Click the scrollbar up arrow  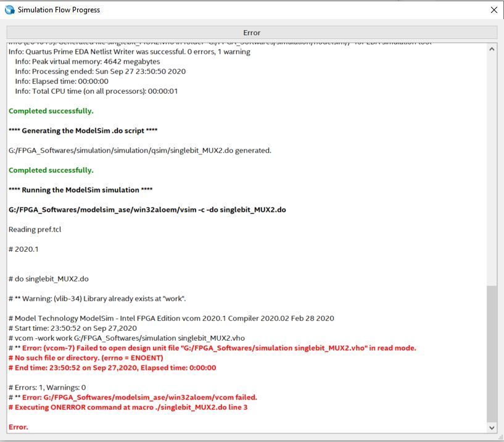click(x=492, y=49)
